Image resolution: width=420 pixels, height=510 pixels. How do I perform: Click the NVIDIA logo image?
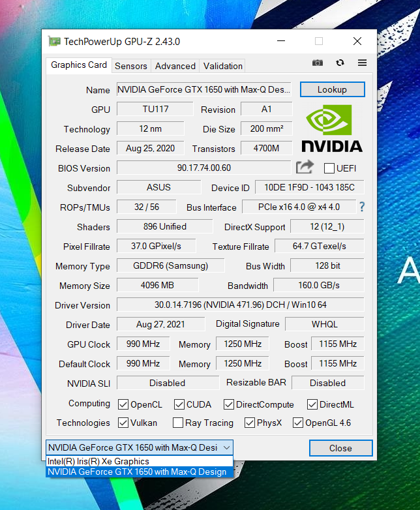coord(331,128)
